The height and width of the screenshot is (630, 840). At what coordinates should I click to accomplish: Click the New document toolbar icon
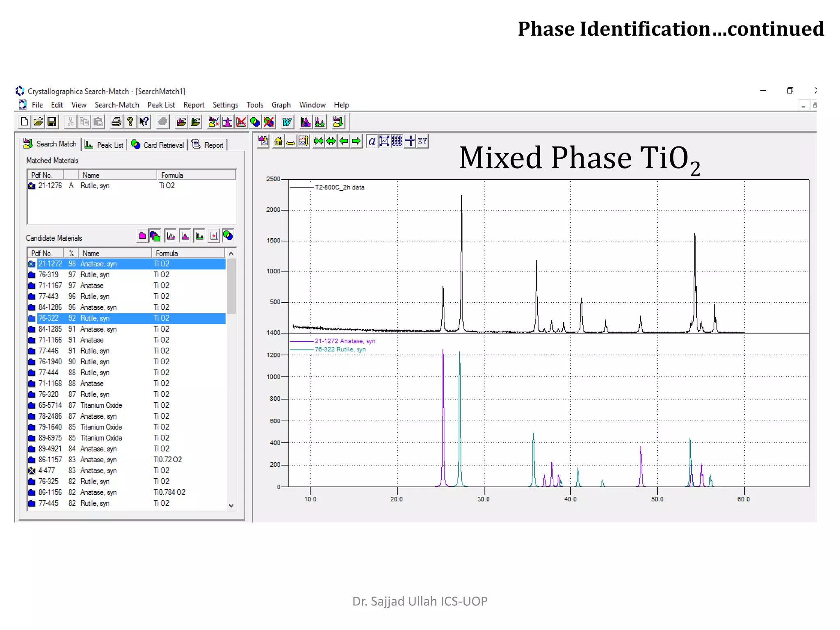tap(24, 122)
